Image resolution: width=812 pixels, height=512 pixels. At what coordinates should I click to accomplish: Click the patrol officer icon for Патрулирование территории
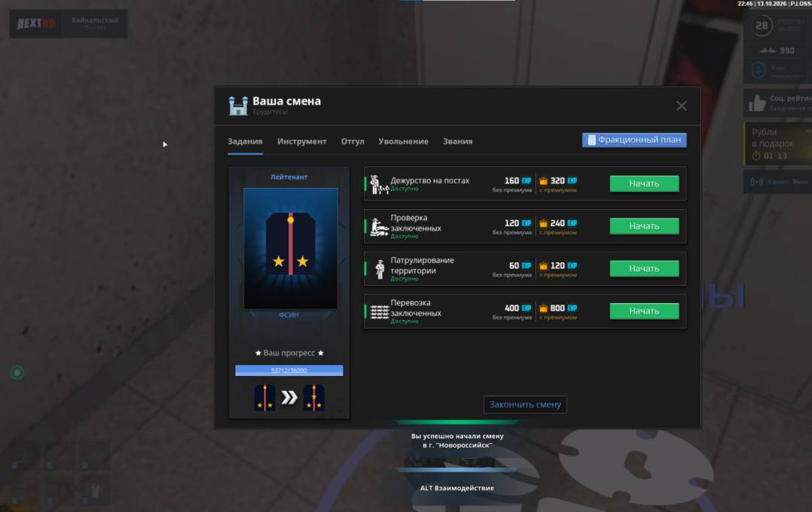pos(380,269)
